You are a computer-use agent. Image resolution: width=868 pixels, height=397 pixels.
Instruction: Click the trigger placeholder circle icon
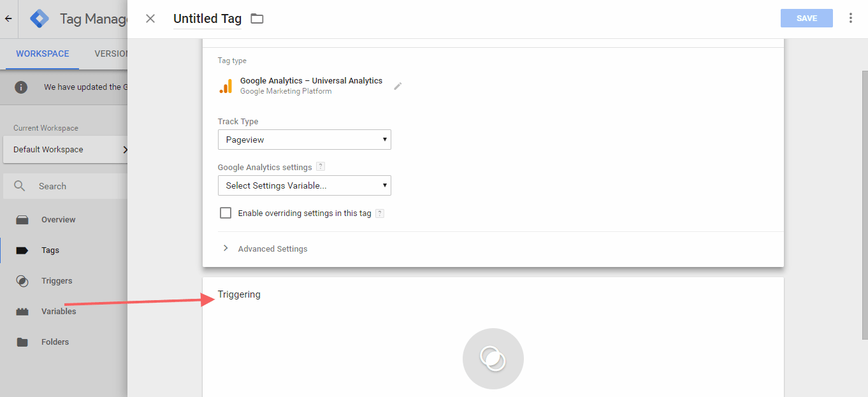(x=493, y=359)
